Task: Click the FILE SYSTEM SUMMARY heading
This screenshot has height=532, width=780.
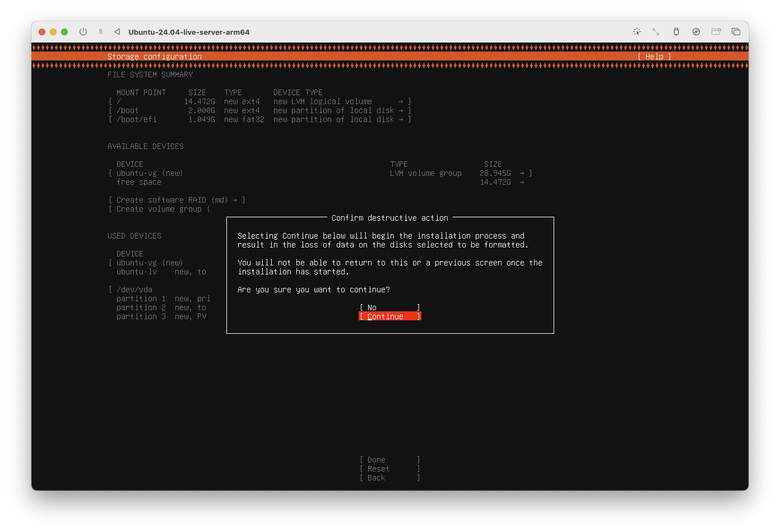Action: pyautogui.click(x=150, y=74)
